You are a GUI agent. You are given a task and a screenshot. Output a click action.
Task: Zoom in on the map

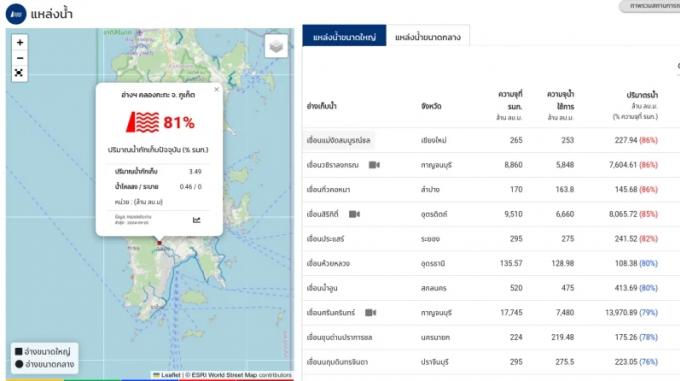click(20, 42)
